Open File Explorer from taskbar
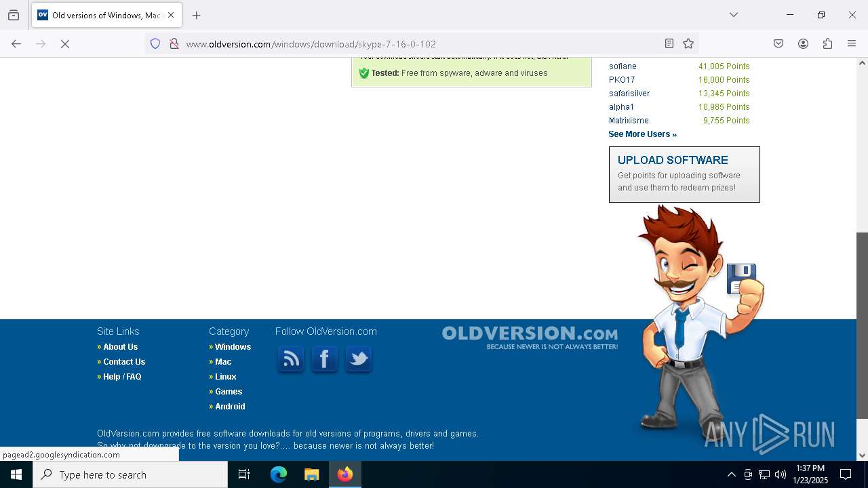 coord(311,474)
